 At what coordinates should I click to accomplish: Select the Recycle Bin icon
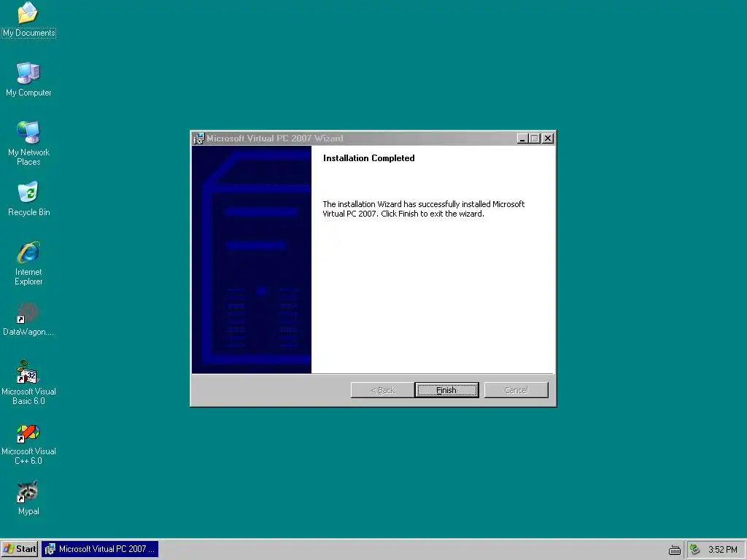pyautogui.click(x=28, y=199)
